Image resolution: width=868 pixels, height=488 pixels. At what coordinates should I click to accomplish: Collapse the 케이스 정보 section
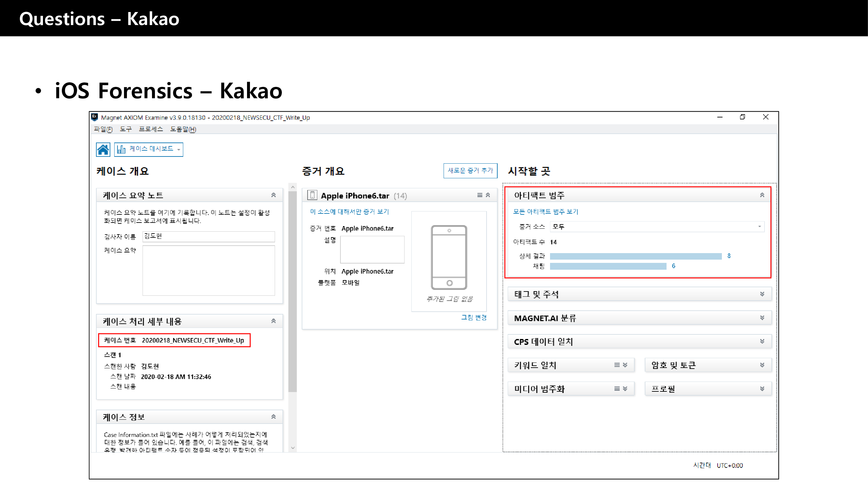click(274, 417)
